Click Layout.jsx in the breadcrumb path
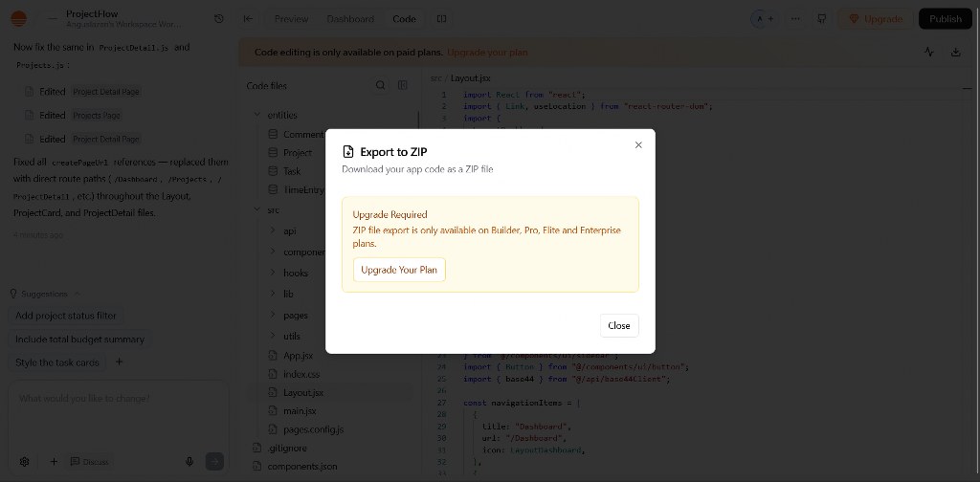 point(471,78)
